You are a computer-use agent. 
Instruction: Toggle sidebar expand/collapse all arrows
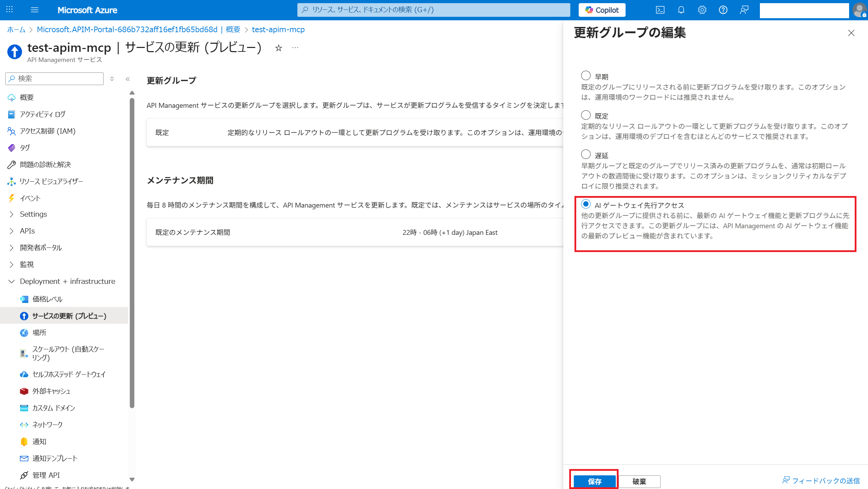(112, 79)
